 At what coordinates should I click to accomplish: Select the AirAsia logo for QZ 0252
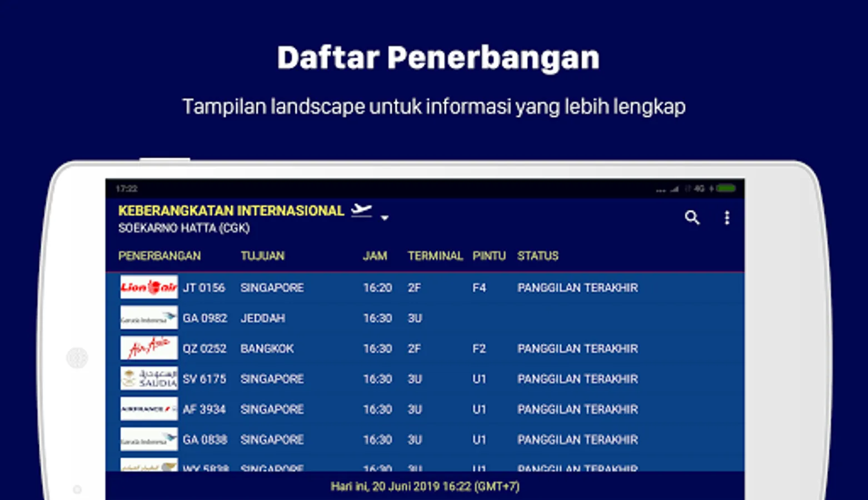[149, 348]
